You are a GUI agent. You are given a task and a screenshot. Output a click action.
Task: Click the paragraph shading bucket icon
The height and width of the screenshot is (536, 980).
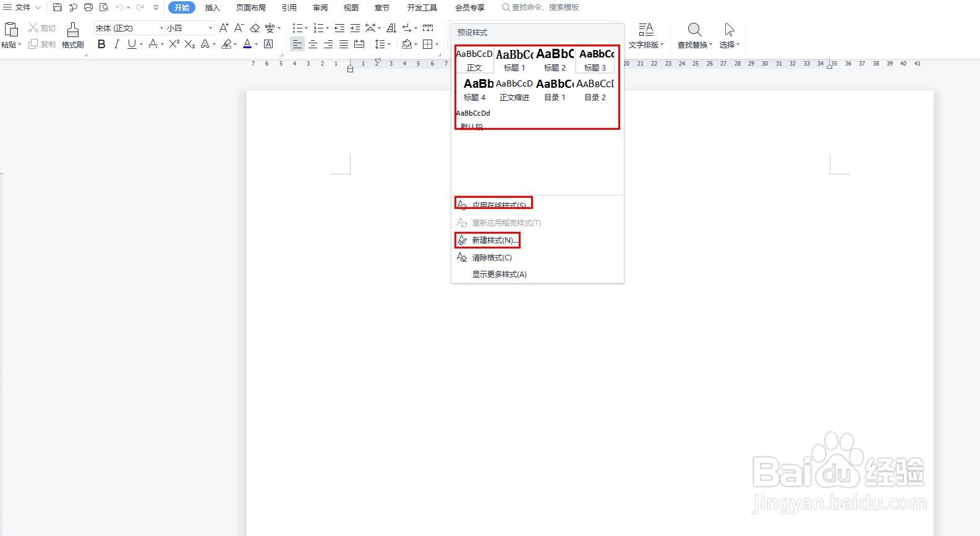(407, 44)
